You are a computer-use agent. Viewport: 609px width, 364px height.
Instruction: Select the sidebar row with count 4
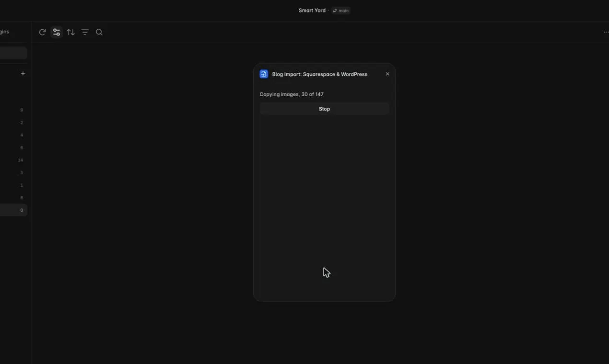point(13,135)
